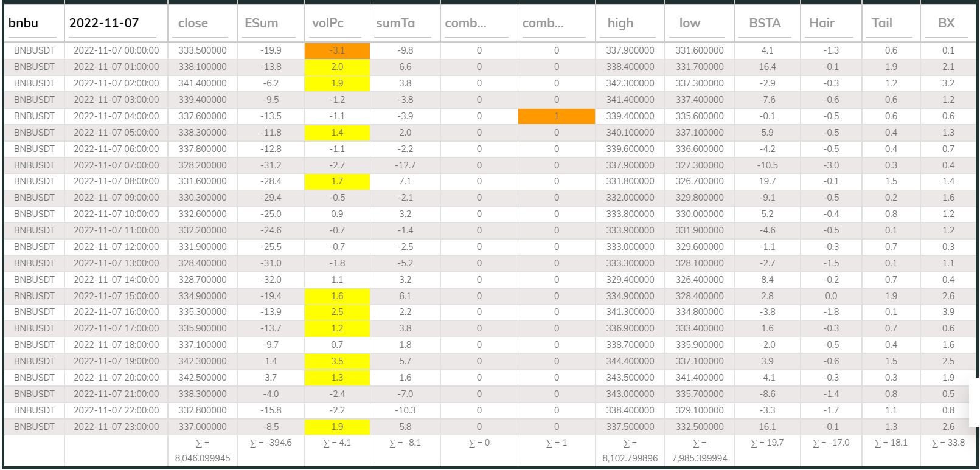Select the yellow '3.5' volPc cell
This screenshot has width=980, height=470.
click(337, 361)
